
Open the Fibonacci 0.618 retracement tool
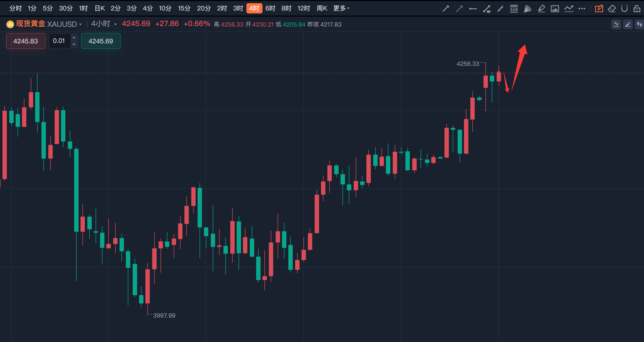point(514,8)
